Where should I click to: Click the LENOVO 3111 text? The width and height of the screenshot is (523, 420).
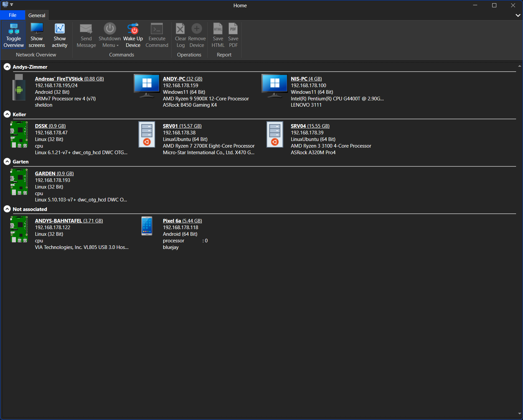click(x=306, y=105)
